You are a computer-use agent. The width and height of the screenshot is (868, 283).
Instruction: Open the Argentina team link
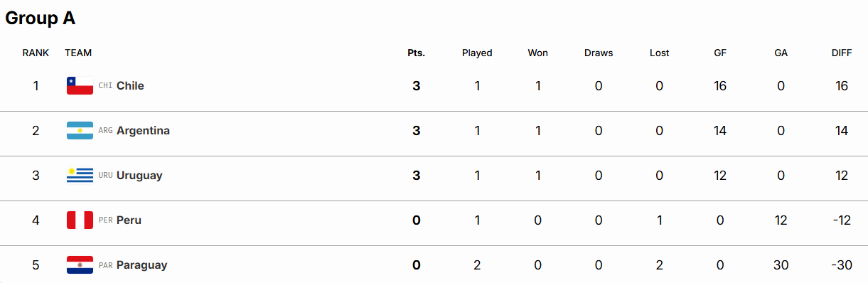click(x=143, y=131)
